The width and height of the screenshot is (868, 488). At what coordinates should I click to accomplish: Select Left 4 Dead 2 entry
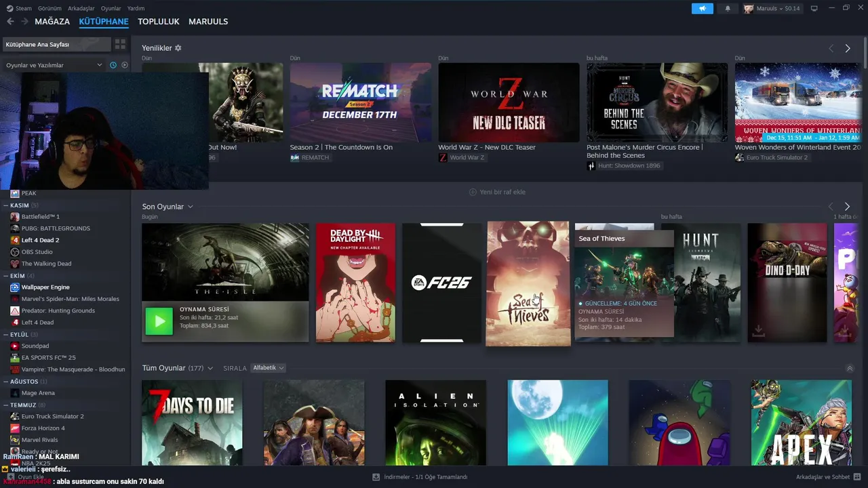(40, 240)
